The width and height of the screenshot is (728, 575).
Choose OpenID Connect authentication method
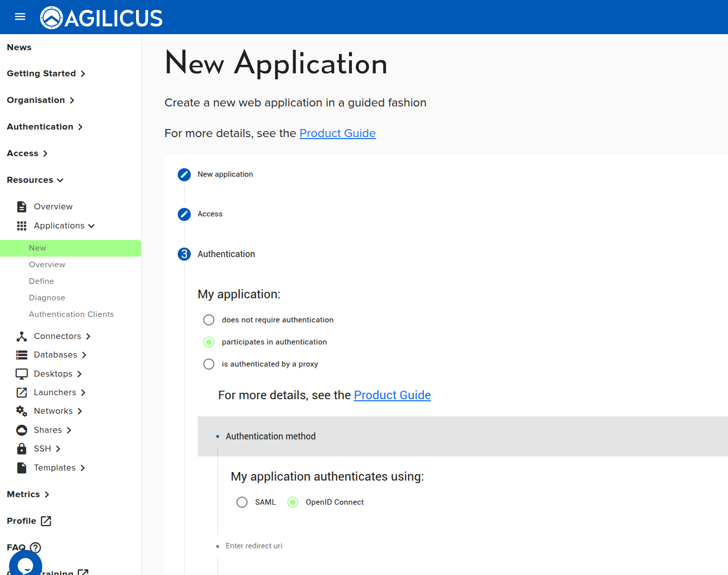tap(293, 502)
